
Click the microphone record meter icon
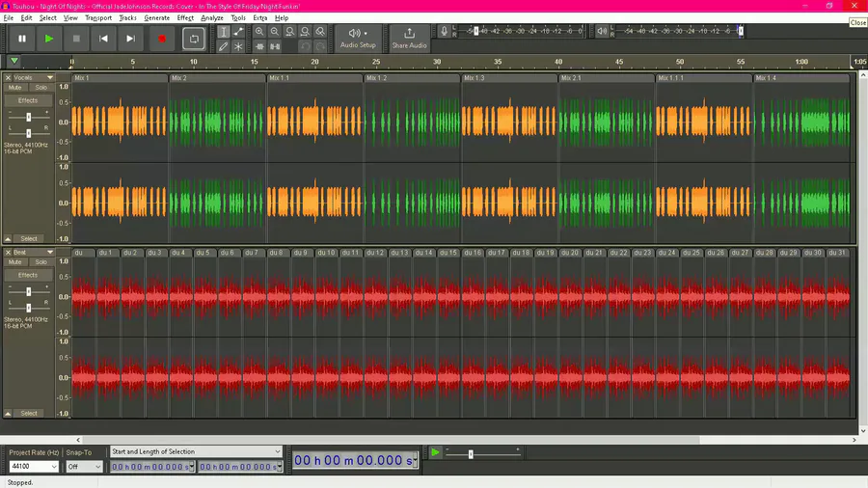(x=444, y=32)
